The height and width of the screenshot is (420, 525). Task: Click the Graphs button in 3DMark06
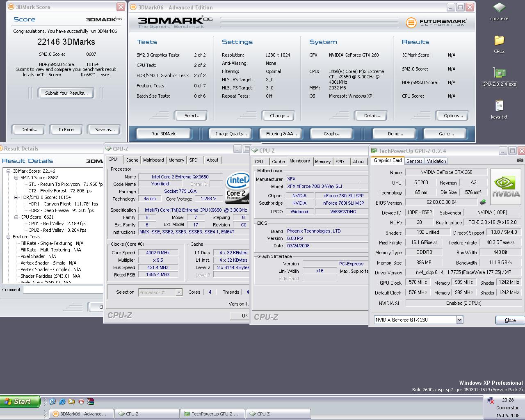tap(333, 134)
